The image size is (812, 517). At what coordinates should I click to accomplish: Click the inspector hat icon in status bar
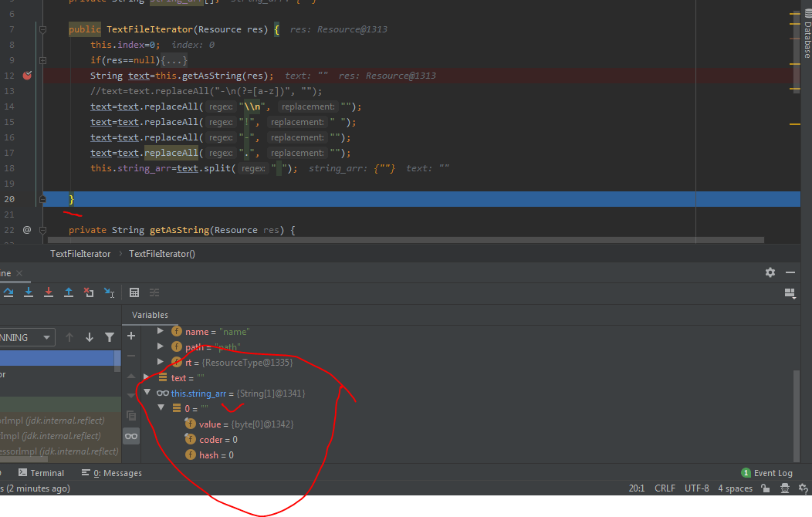click(x=785, y=488)
